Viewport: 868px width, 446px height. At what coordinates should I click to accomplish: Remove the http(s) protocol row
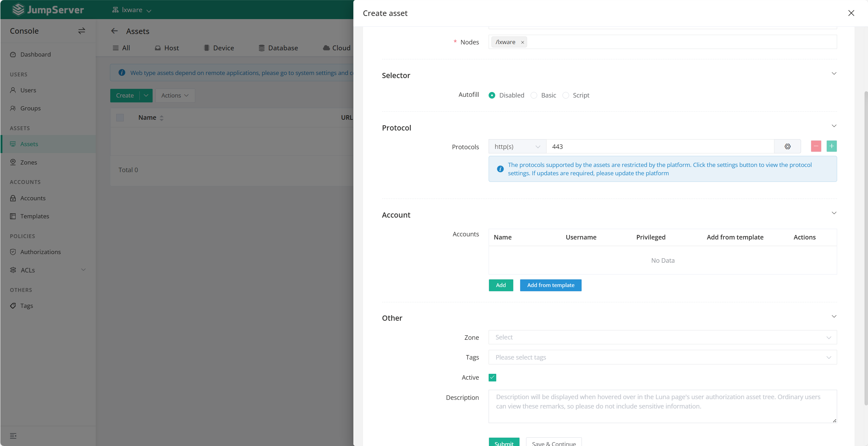[x=816, y=146]
